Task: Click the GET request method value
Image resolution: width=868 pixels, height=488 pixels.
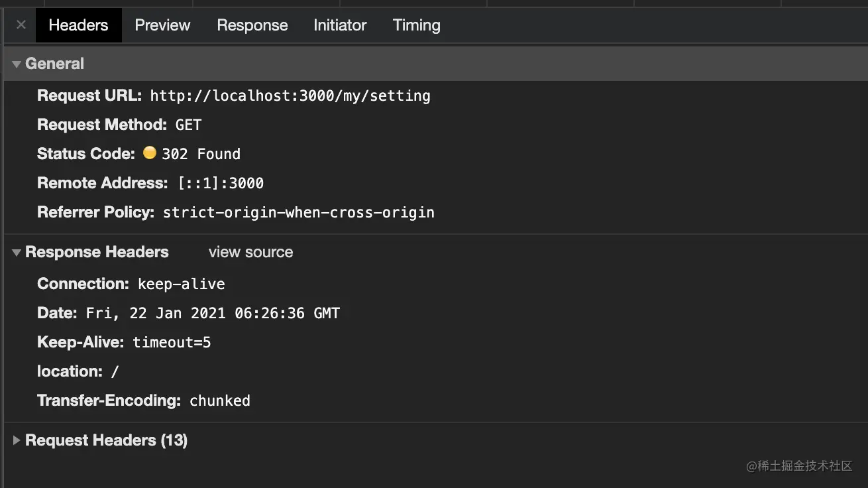Action: [x=188, y=125]
